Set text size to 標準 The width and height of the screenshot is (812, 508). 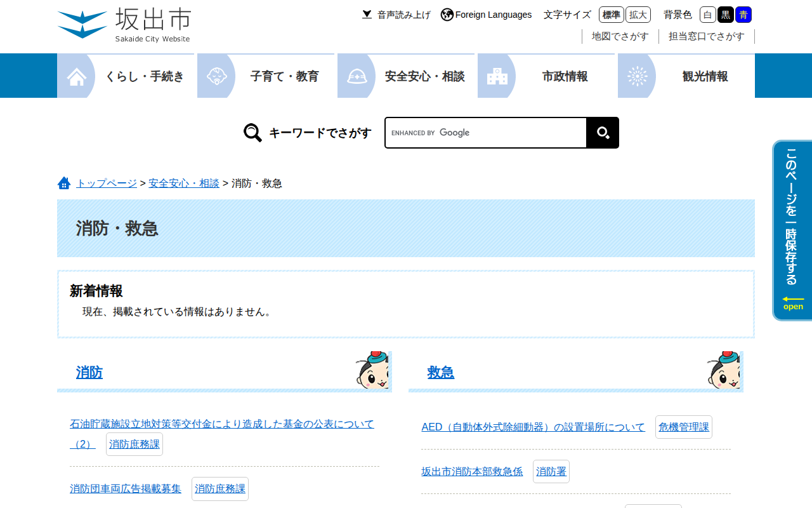pos(612,15)
